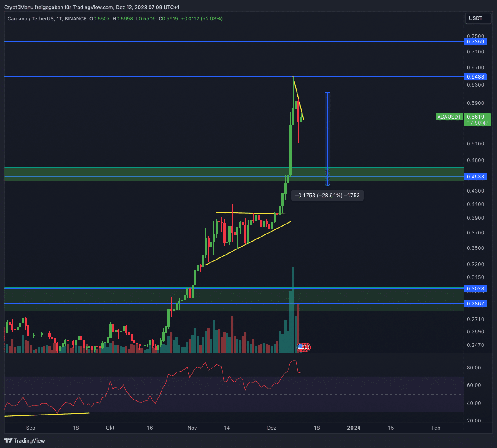
Task: Select the 0.4533 price level label
Action: click(475, 177)
